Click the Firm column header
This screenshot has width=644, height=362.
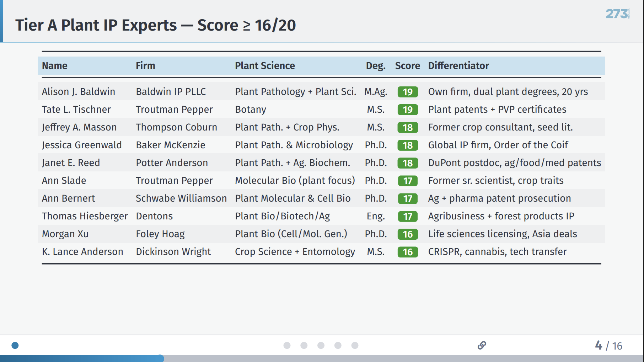pyautogui.click(x=145, y=66)
